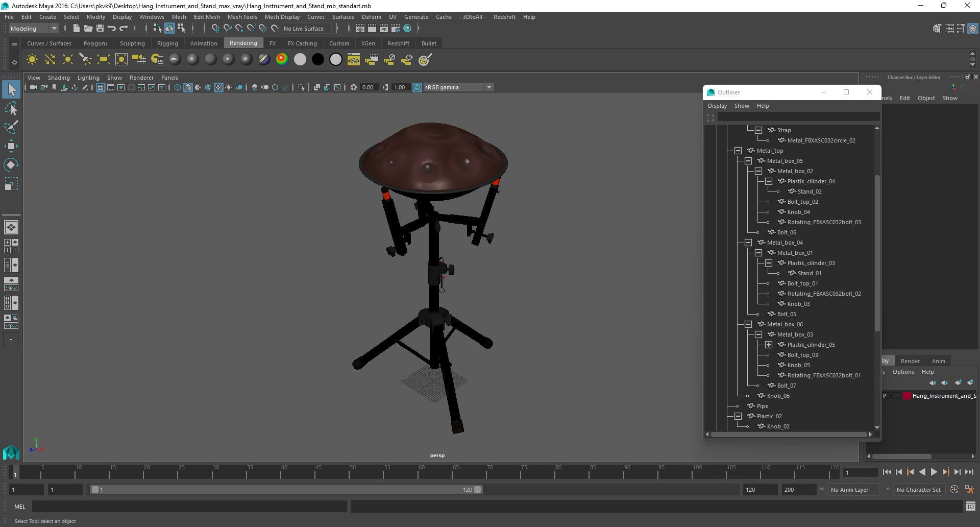
Task: Toggle auto keyframe button
Action: click(x=954, y=490)
